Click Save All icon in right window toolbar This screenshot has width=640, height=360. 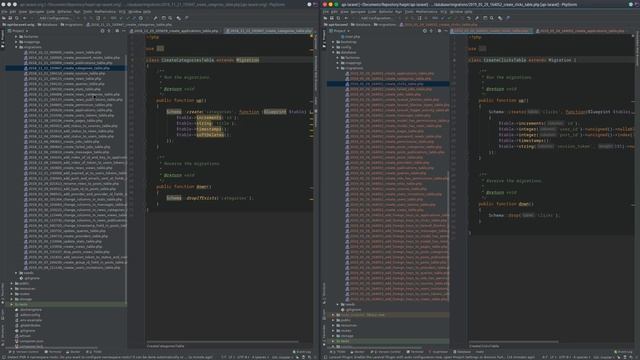332,18
